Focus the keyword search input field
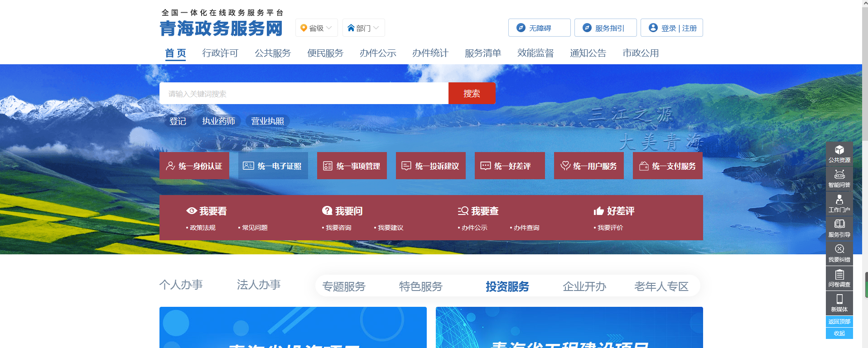The width and height of the screenshot is (868, 348). point(304,93)
